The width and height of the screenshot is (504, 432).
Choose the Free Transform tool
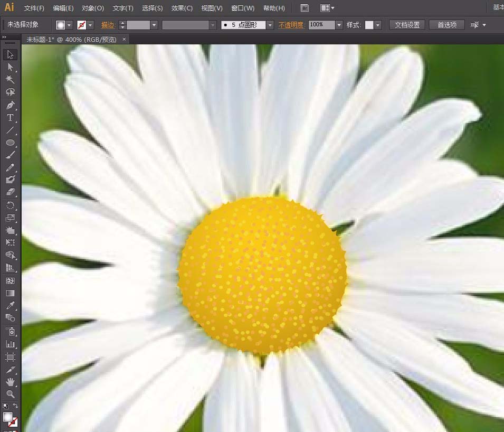coord(10,242)
